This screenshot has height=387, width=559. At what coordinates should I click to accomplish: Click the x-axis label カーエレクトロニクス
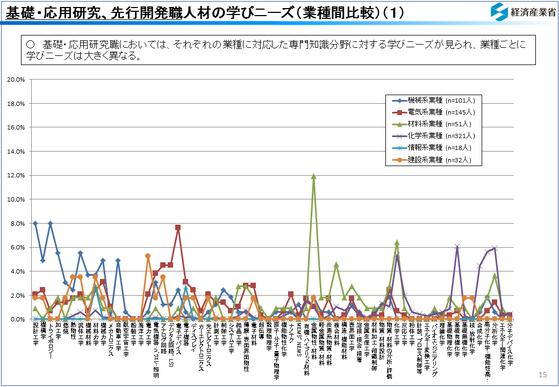(201, 347)
